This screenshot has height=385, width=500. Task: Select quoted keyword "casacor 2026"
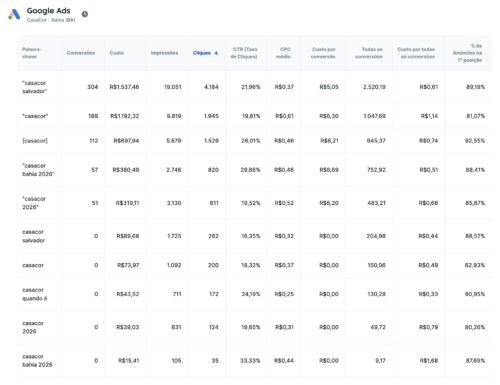pos(34,203)
